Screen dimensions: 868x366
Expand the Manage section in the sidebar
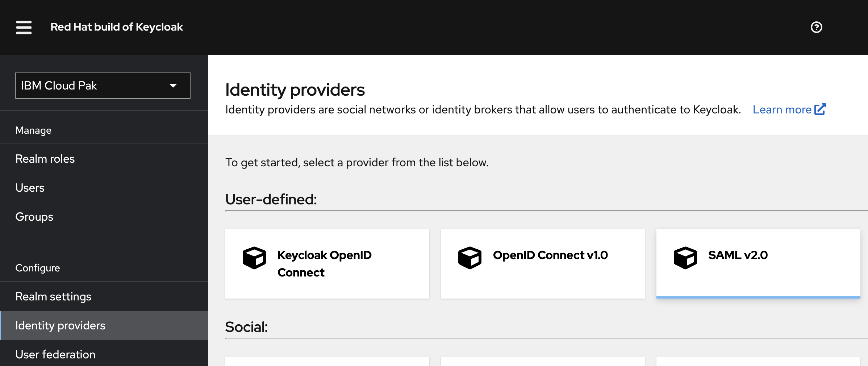point(33,130)
